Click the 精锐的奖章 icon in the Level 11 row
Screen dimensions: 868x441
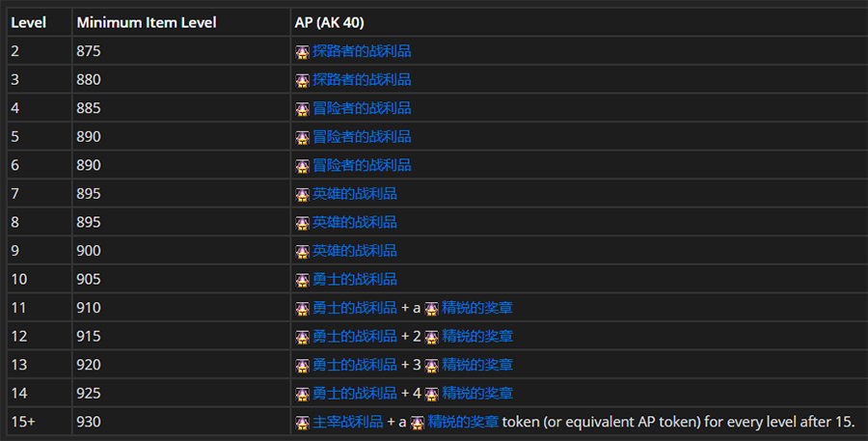click(432, 309)
